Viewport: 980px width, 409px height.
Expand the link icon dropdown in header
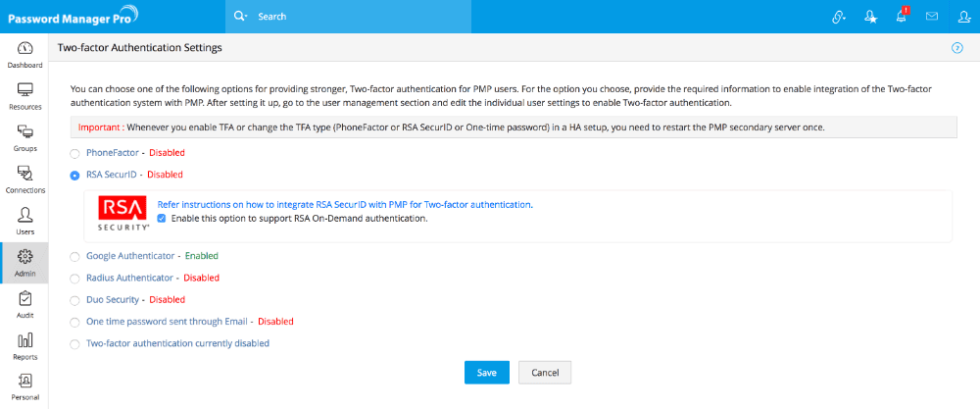[x=838, y=17]
